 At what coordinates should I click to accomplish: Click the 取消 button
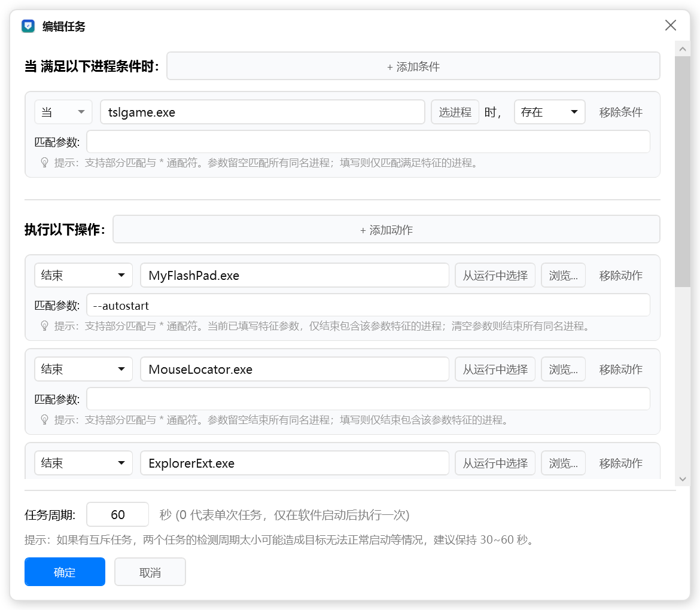(150, 572)
